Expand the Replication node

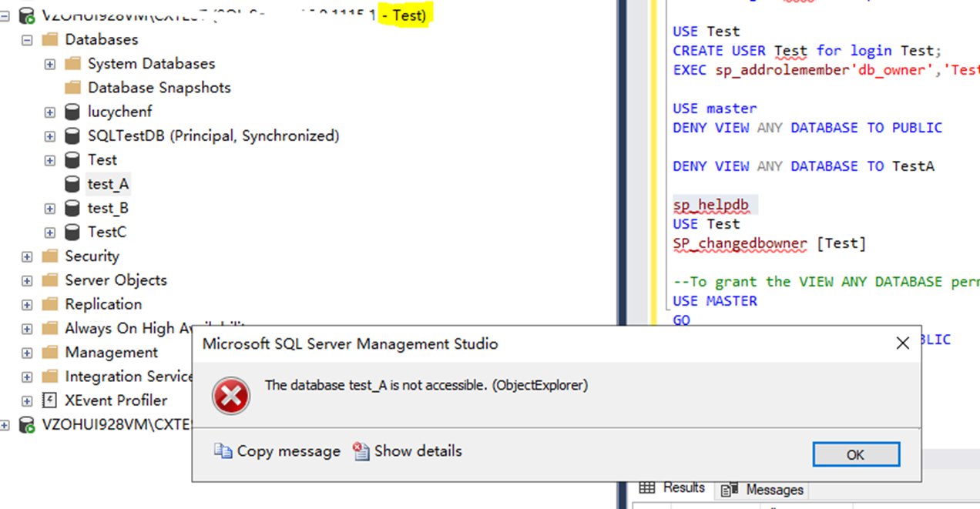(27, 304)
